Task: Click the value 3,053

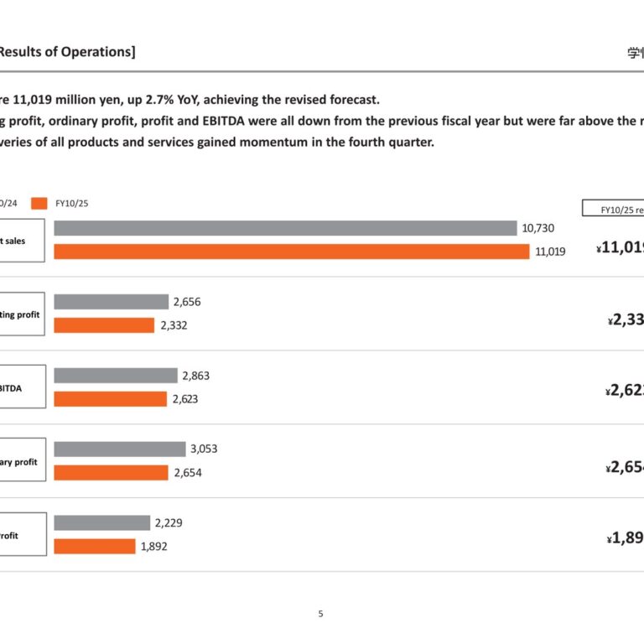Action: coord(204,449)
